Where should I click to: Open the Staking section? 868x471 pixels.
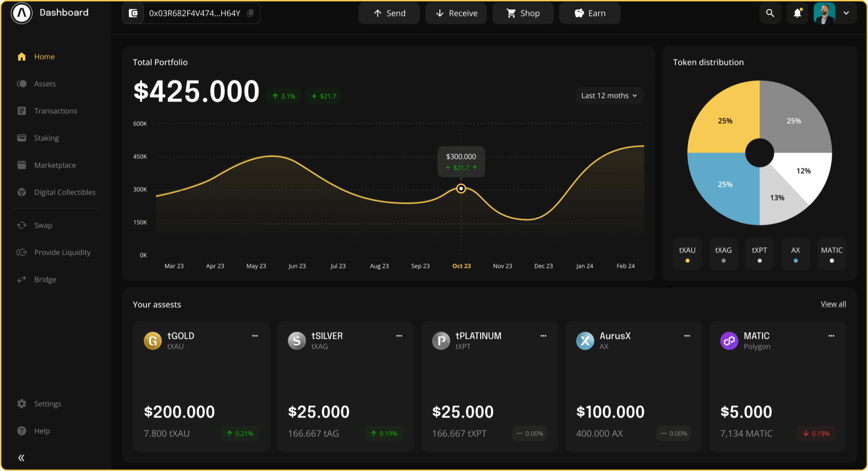point(46,138)
